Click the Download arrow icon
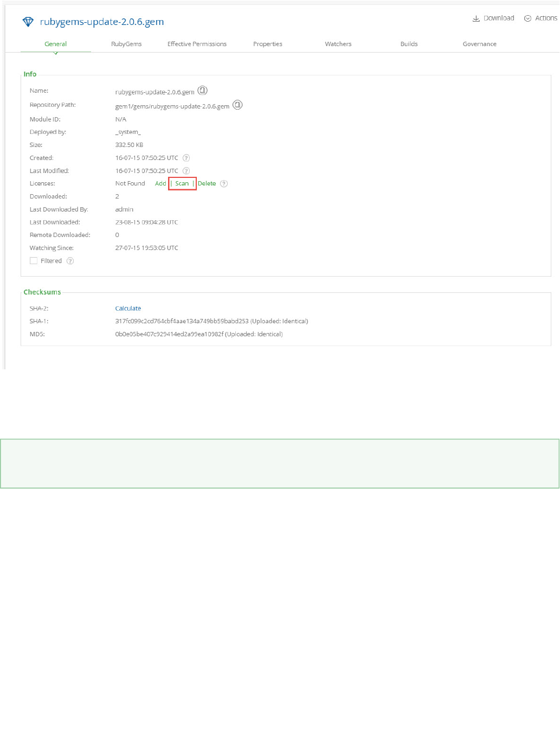This screenshot has height=755, width=560. (476, 18)
